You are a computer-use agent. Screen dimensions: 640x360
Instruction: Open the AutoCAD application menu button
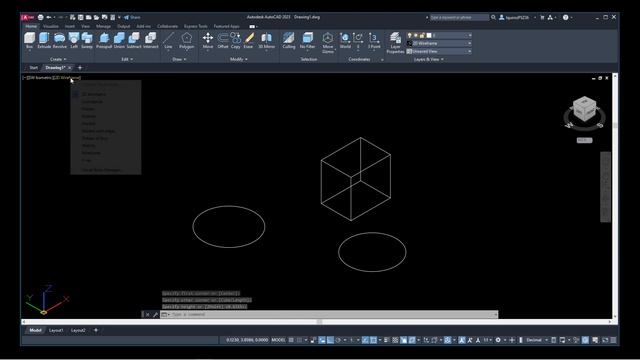[x=28, y=17]
